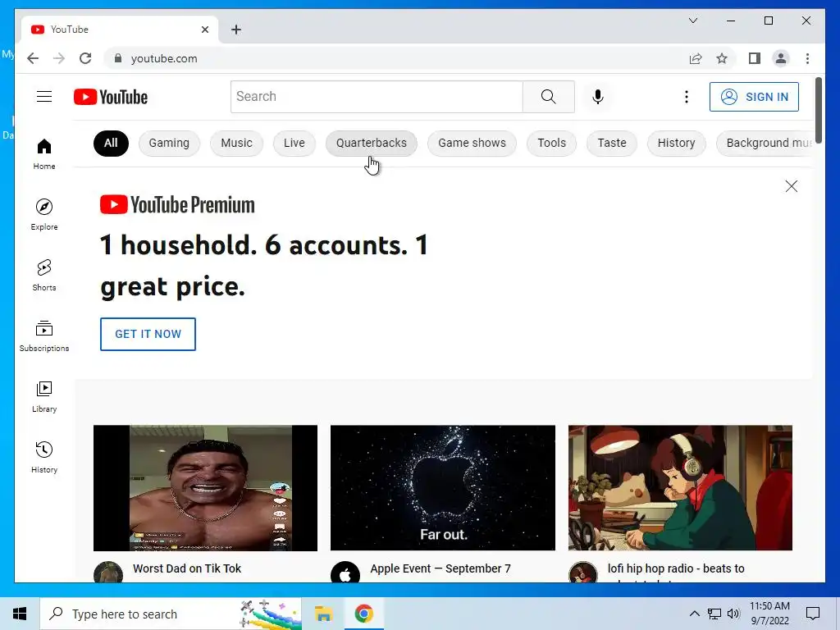Select the Background music filter chip

click(765, 143)
